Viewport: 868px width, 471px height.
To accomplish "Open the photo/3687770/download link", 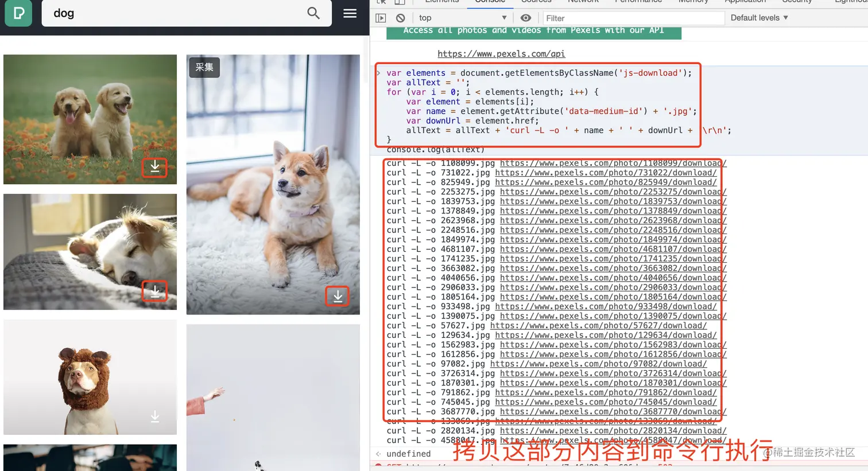I will click(x=613, y=411).
